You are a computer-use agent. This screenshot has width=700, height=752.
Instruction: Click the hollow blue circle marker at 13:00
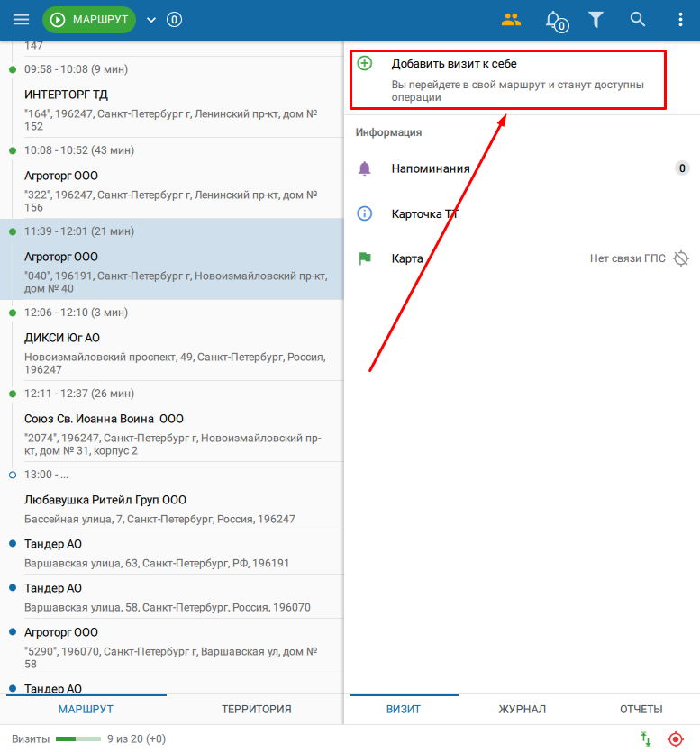13,475
